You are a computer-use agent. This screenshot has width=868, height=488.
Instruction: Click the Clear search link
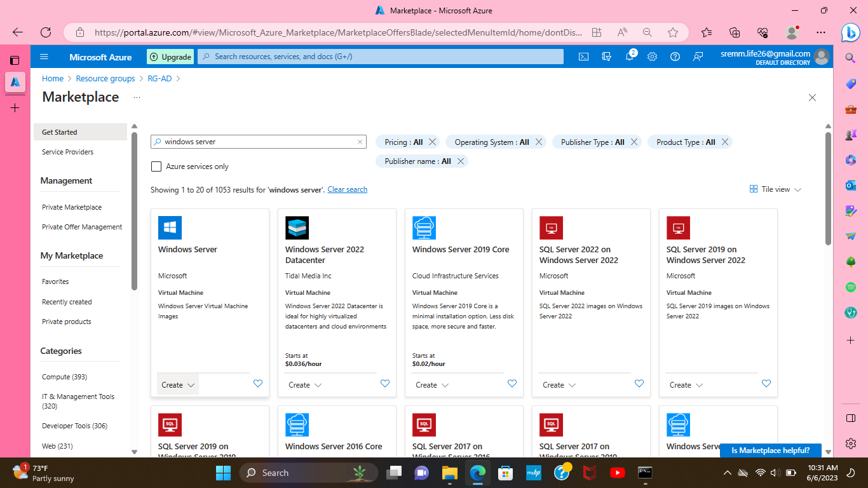pos(347,189)
